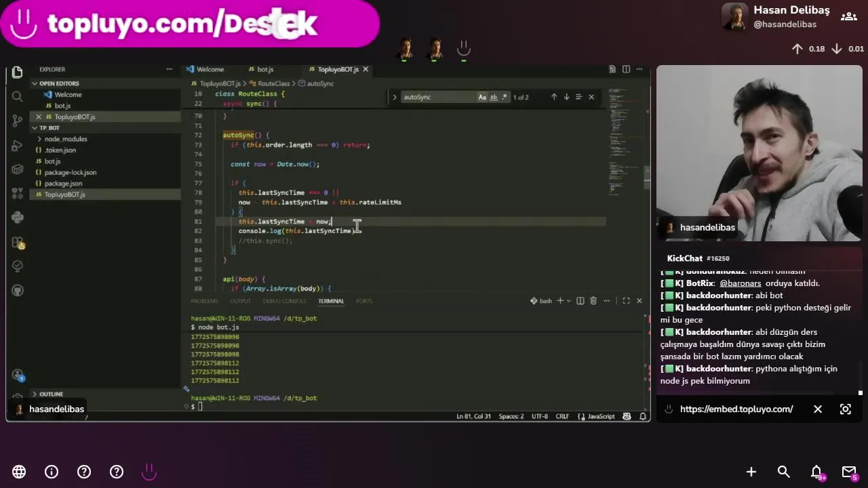Open .token.json in explorer

tap(105, 150)
